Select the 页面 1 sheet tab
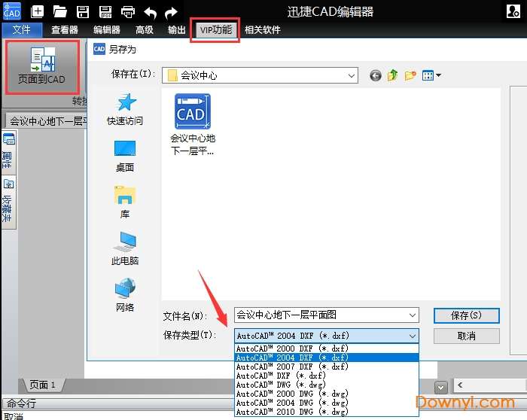 (x=43, y=385)
